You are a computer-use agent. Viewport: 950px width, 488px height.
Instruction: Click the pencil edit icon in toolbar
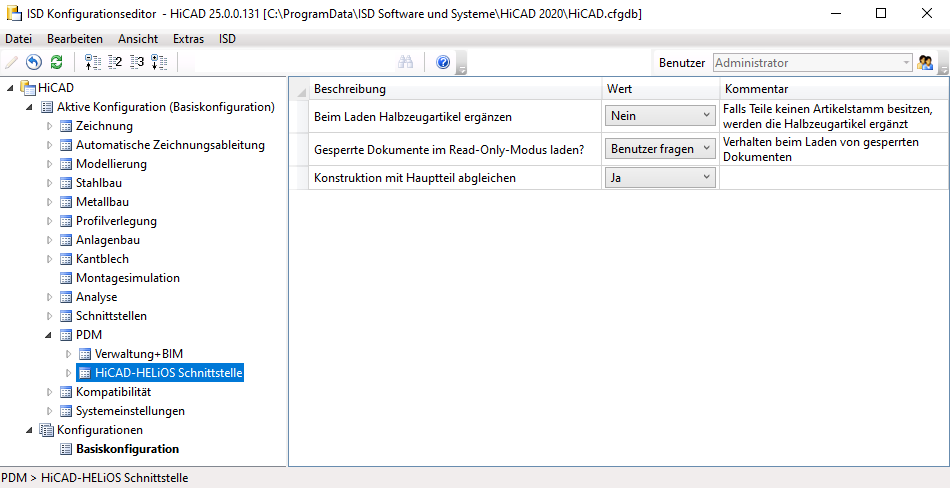click(x=11, y=62)
